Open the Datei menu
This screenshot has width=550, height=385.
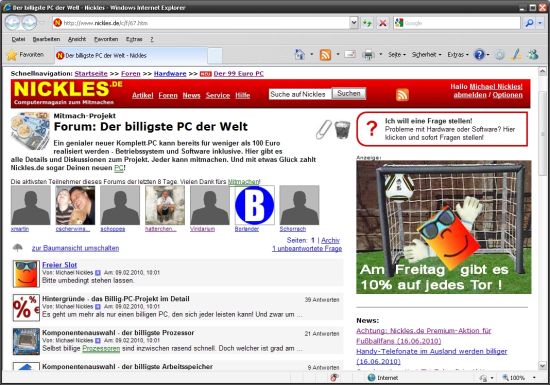coord(18,39)
